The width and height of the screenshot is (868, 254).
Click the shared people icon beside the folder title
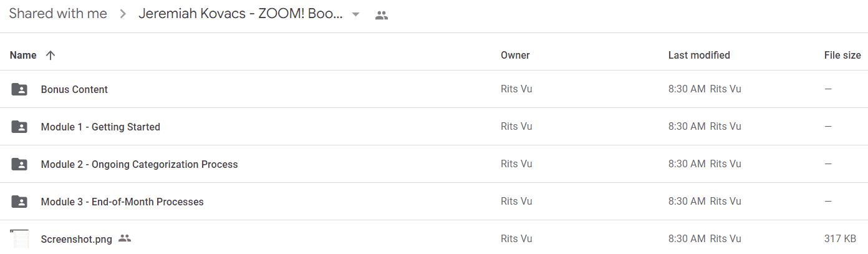(x=382, y=16)
